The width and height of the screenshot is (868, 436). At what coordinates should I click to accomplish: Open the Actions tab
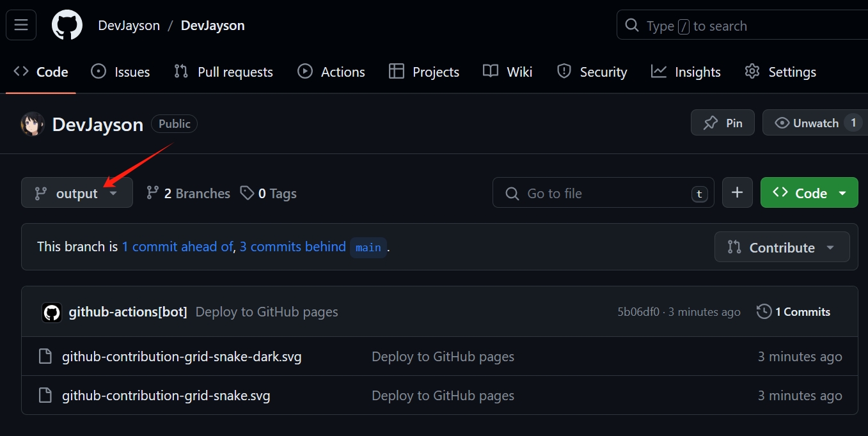point(331,72)
